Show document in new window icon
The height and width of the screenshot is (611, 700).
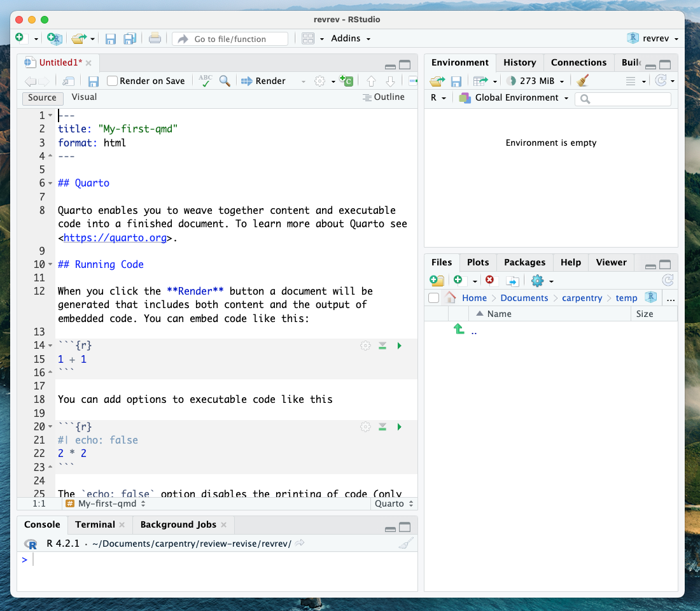[68, 81]
